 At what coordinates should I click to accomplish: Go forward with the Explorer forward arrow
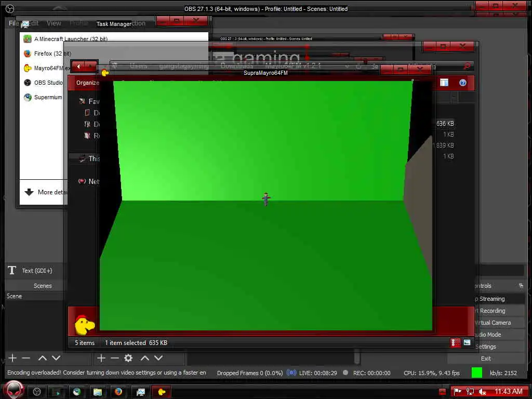click(91, 66)
